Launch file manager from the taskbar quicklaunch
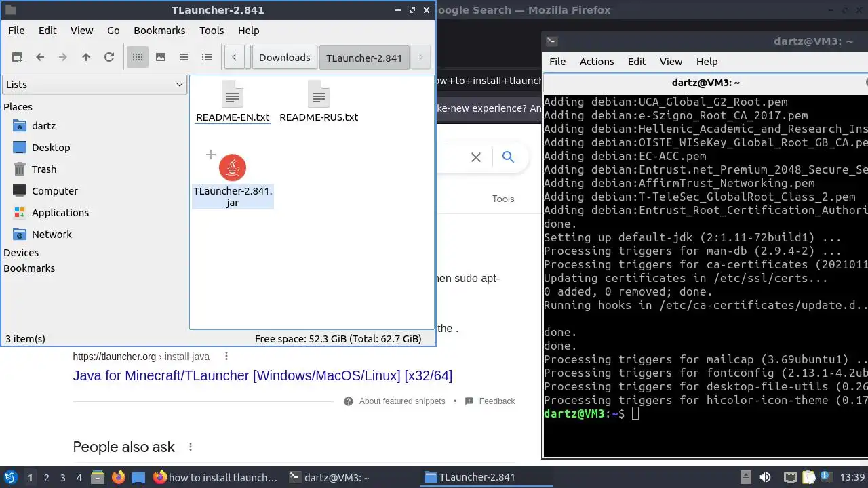 97,477
